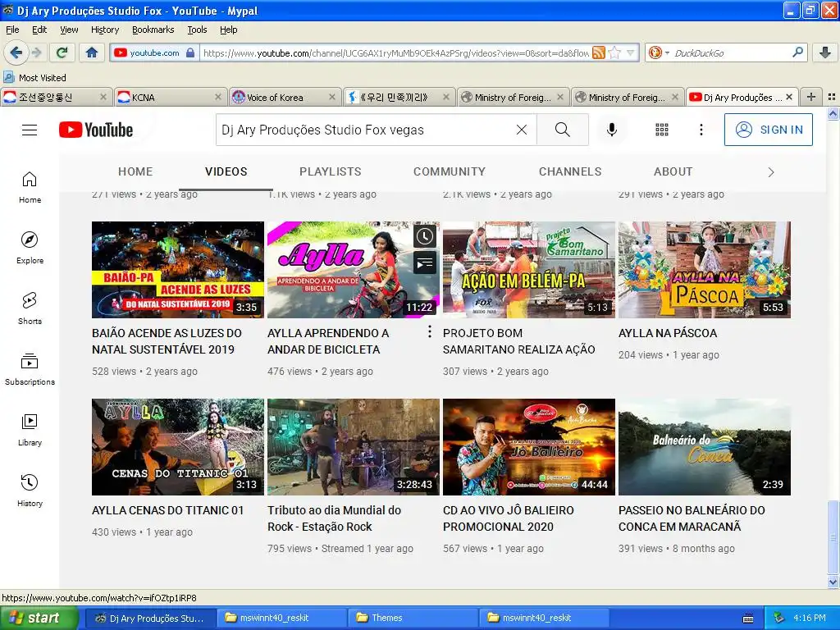The width and height of the screenshot is (840, 630).
Task: Click the browser URL address field
Action: coord(395,52)
